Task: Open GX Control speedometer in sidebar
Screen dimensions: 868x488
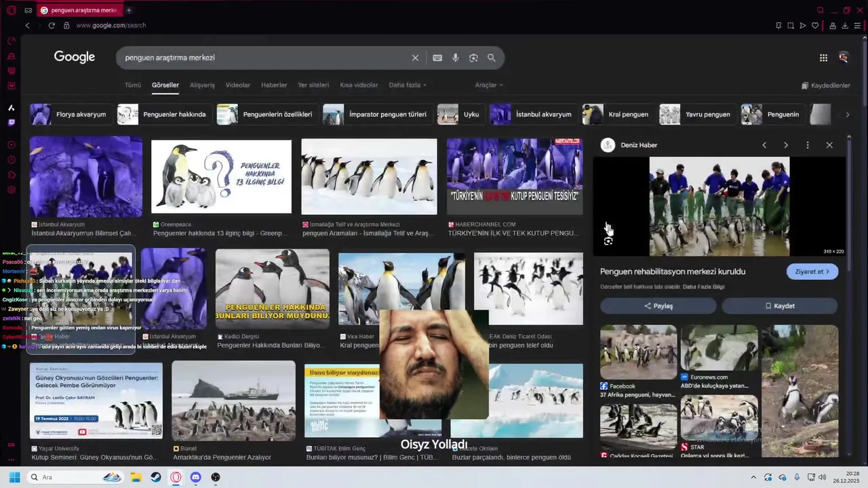Action: (11, 41)
